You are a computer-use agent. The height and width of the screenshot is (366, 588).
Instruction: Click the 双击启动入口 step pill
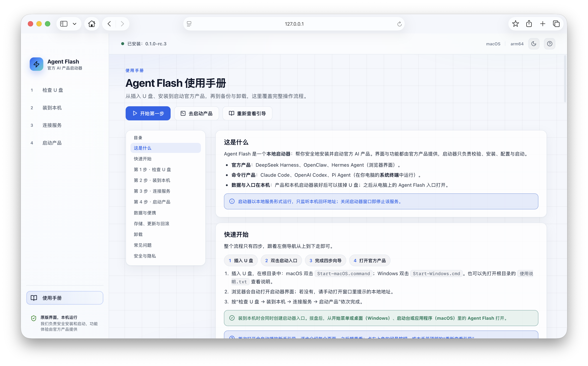281,260
